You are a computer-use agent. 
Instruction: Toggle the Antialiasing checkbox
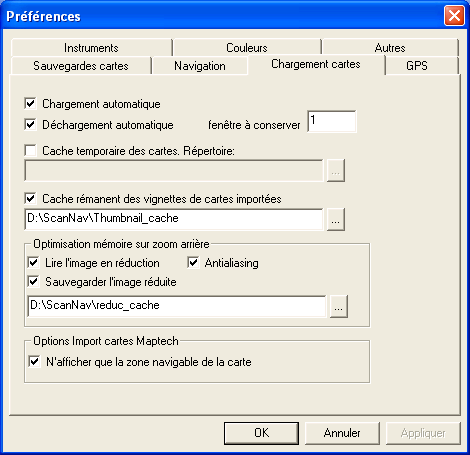click(x=193, y=263)
